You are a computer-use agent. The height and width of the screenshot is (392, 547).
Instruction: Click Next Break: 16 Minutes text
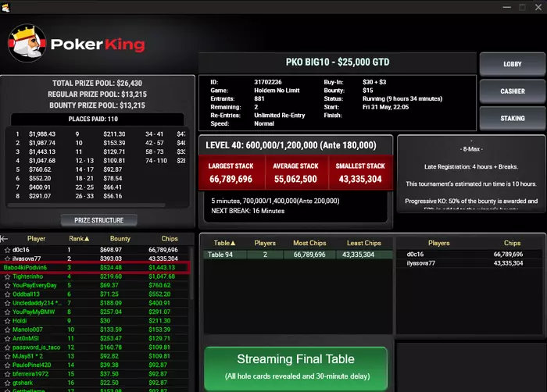pyautogui.click(x=248, y=211)
